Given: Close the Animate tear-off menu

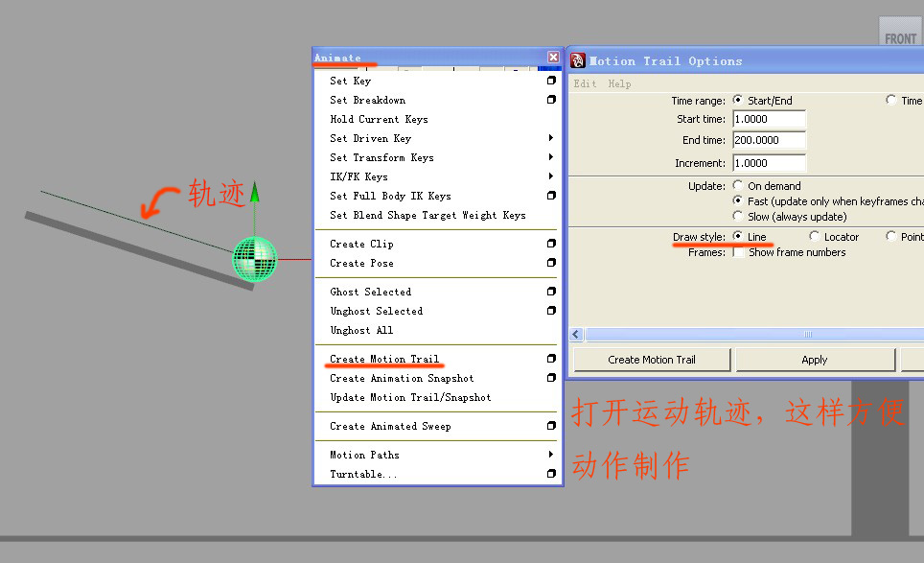Looking at the screenshot, I should tap(553, 57).
